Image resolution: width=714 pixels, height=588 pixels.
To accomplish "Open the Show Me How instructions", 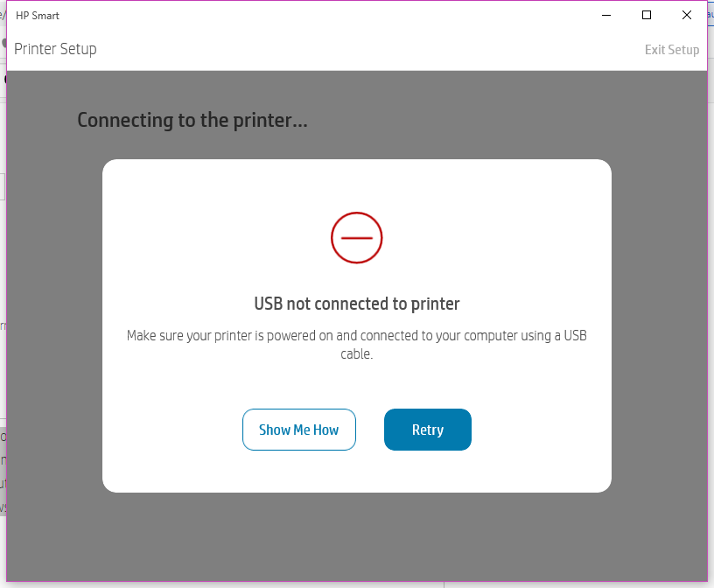I will click(298, 430).
